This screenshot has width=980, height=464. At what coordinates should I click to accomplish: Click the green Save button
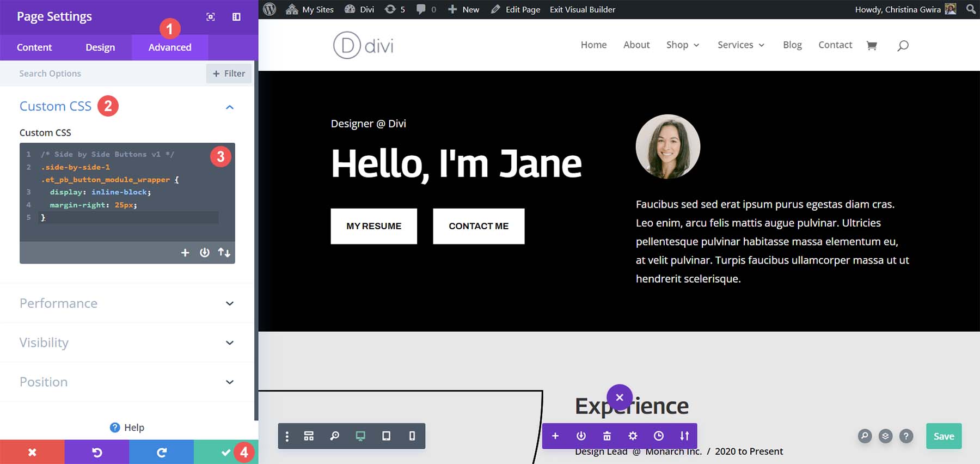[x=944, y=436]
